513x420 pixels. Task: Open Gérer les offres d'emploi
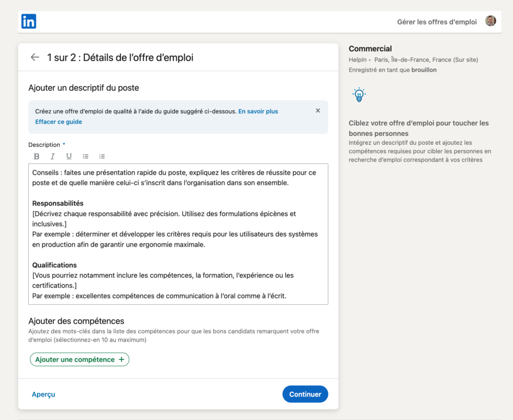coord(437,21)
